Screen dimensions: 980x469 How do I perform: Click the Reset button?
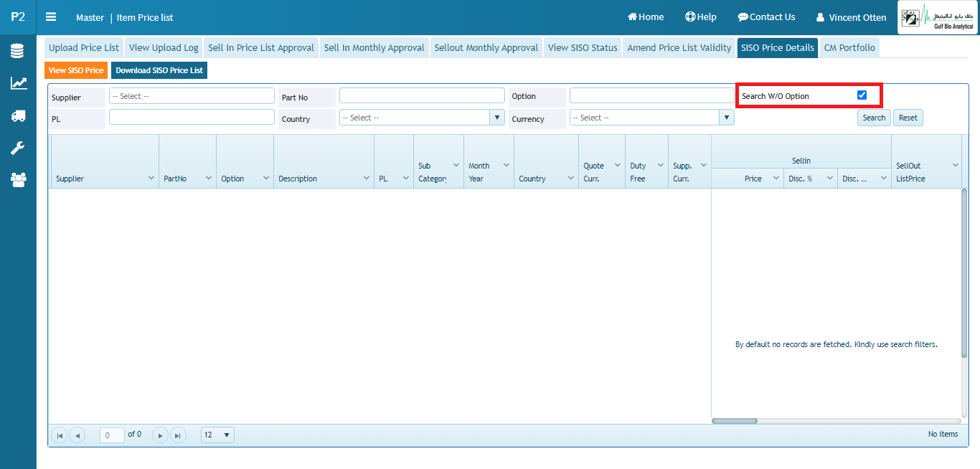point(908,118)
